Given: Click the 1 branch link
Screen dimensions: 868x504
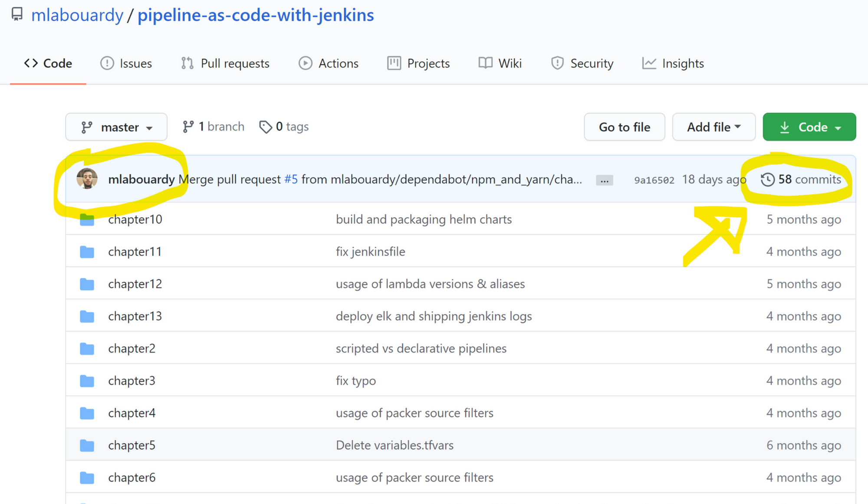Looking at the screenshot, I should click(x=214, y=127).
